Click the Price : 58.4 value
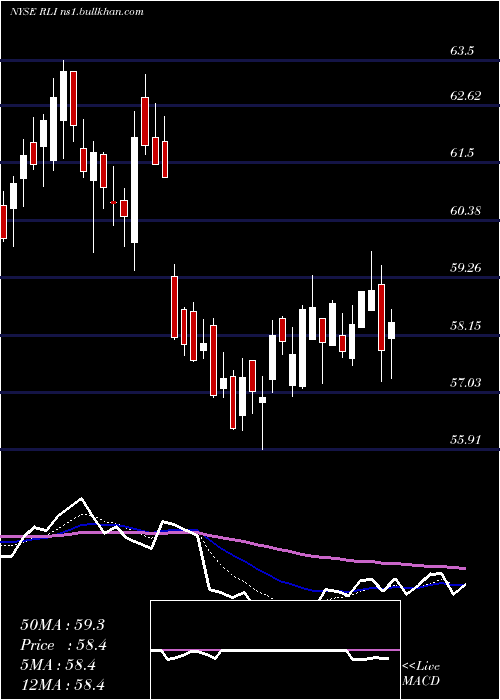 (64, 645)
